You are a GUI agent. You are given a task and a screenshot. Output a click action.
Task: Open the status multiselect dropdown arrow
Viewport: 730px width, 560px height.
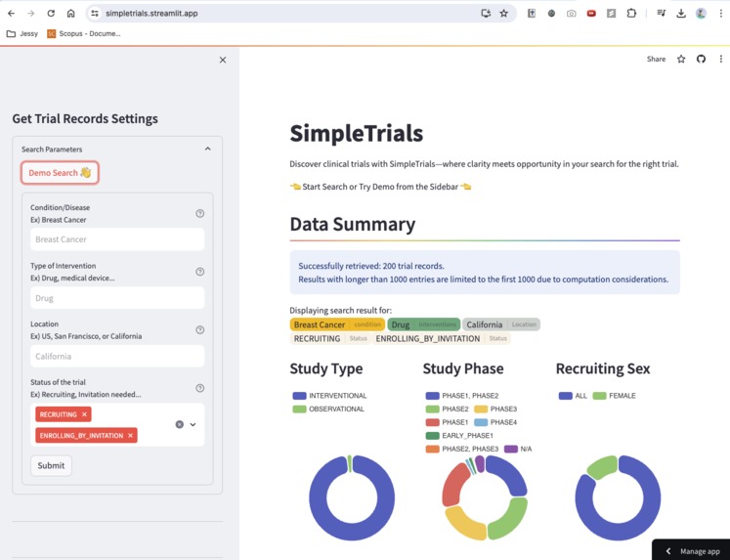193,424
